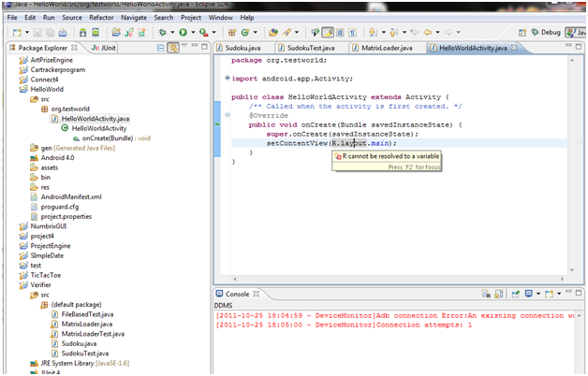The height and width of the screenshot is (376, 588).
Task: Open AndroidManifest.xml in Package Explorer
Action: (x=71, y=196)
